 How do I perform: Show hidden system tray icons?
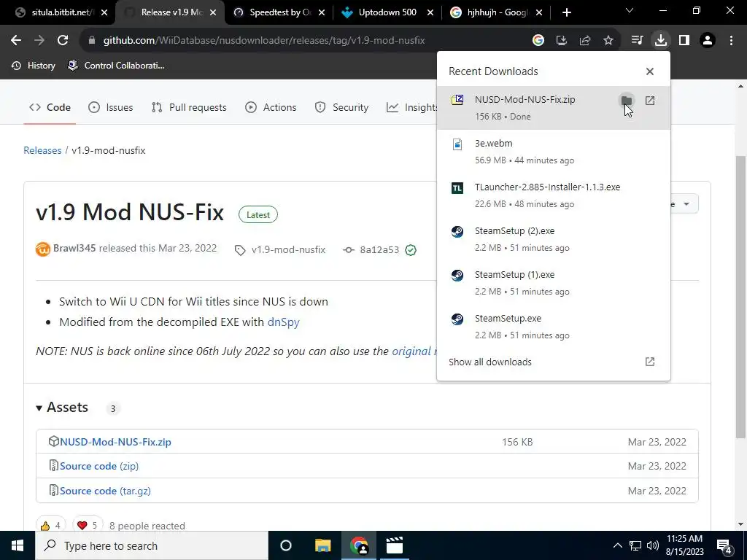pyautogui.click(x=617, y=545)
